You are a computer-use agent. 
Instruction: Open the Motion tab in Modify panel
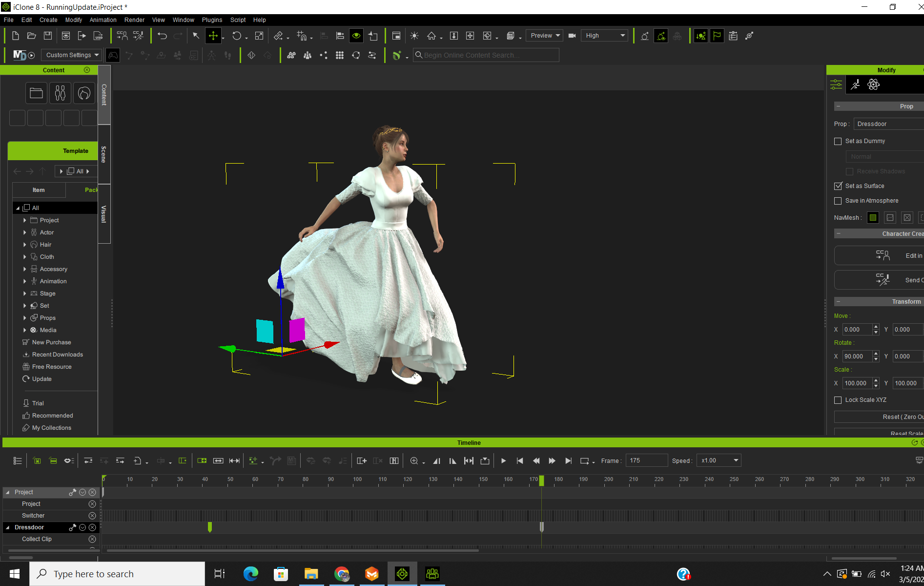coord(855,84)
